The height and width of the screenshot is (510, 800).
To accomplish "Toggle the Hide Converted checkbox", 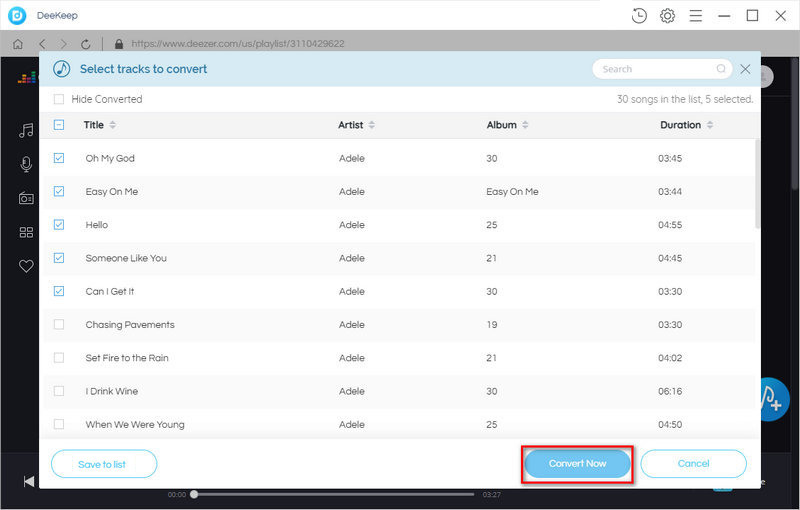I will pyautogui.click(x=59, y=99).
